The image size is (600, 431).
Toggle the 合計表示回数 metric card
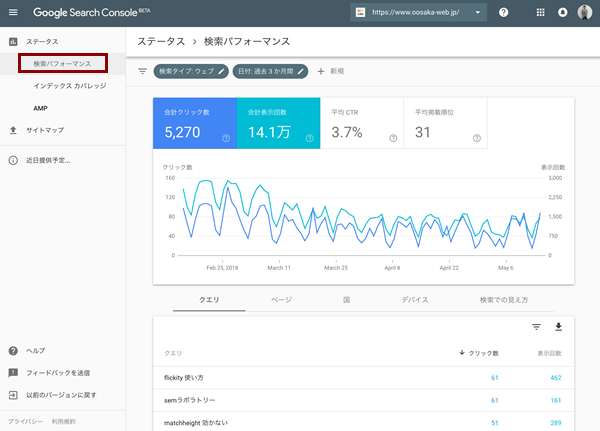click(279, 123)
